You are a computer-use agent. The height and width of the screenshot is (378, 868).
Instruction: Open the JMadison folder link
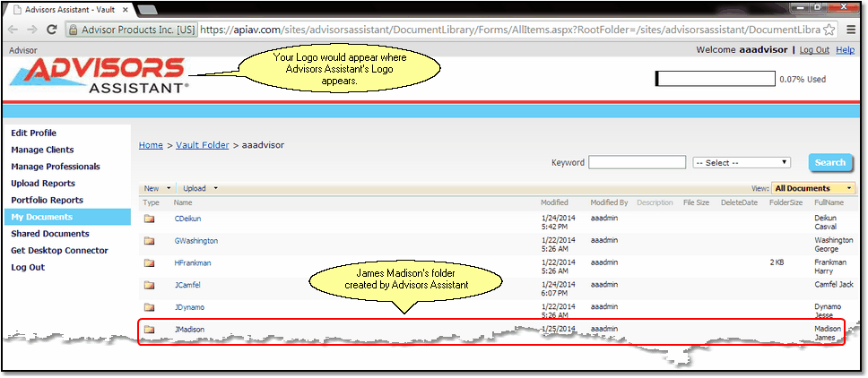[x=189, y=330]
